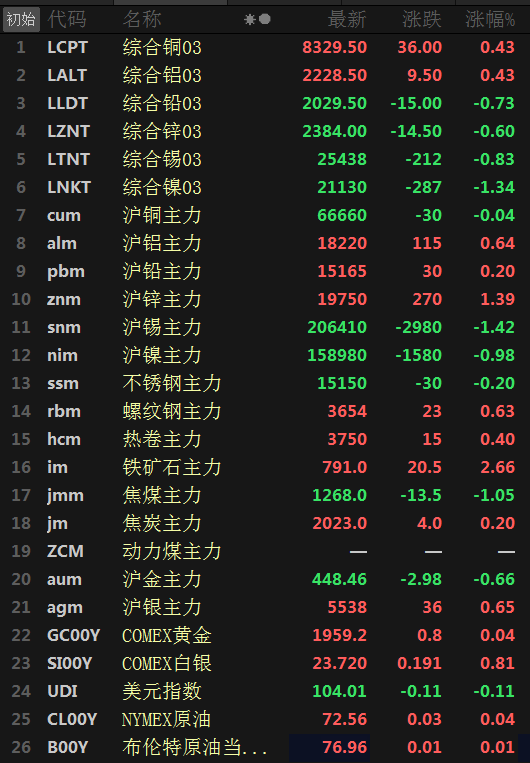This screenshot has width=530, height=763.
Task: Click the 初始 button in header
Action: coord(21,19)
